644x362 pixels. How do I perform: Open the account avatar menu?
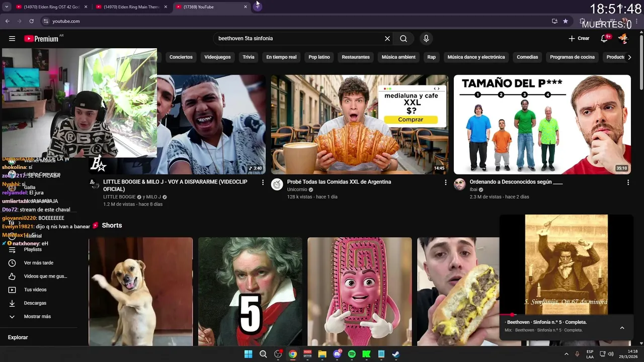[623, 38]
